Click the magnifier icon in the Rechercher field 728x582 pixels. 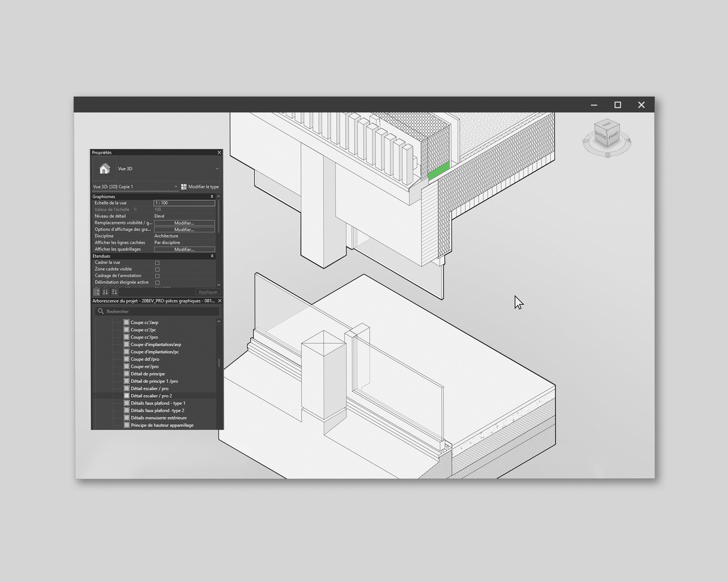100,311
